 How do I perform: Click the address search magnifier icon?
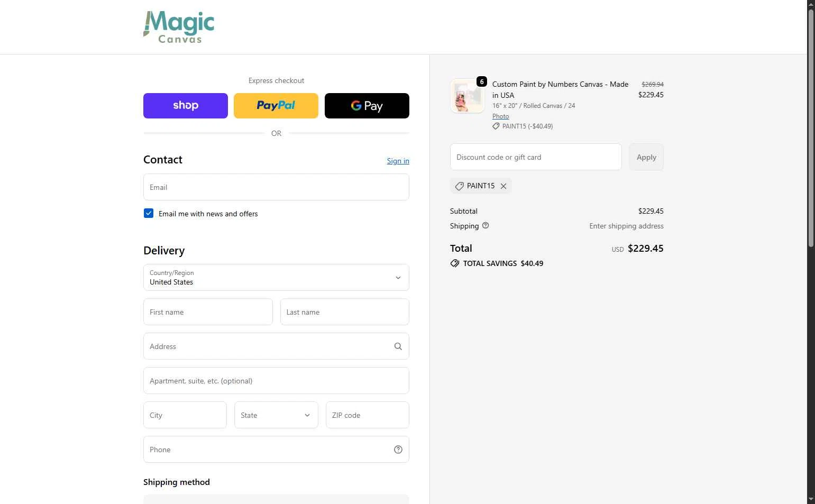(398, 346)
